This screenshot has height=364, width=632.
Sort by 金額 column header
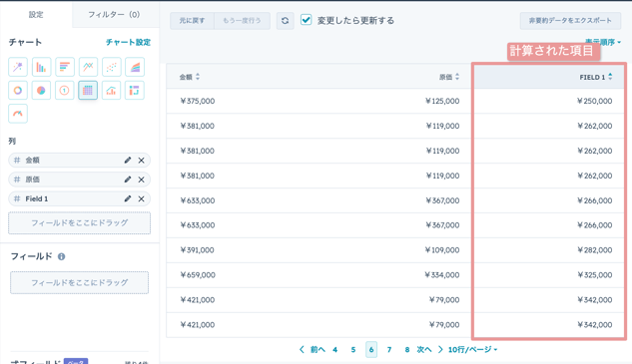pyautogui.click(x=189, y=77)
